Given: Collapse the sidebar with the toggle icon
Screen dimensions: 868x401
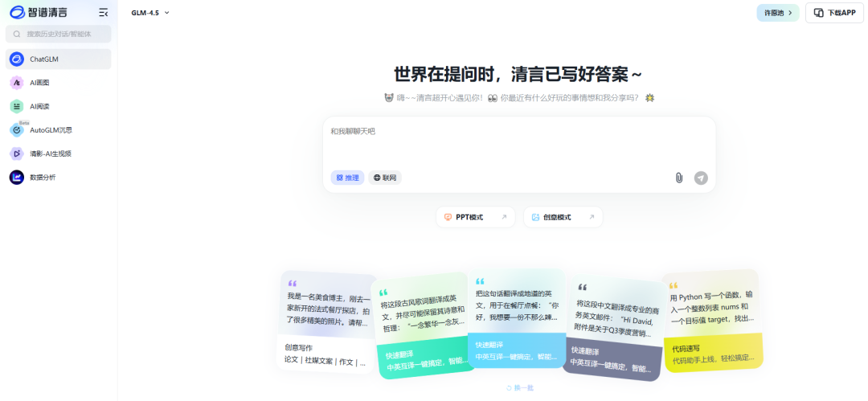Looking at the screenshot, I should pyautogui.click(x=103, y=12).
